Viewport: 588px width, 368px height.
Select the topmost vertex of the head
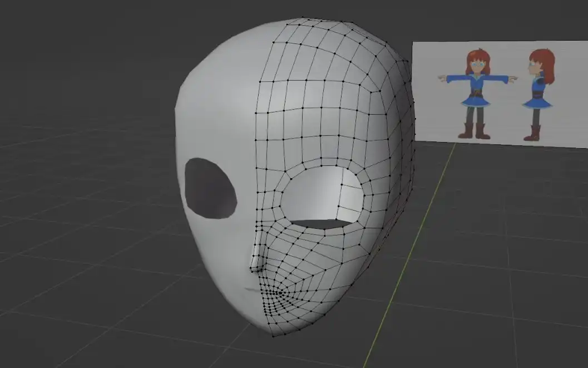pyautogui.click(x=302, y=18)
